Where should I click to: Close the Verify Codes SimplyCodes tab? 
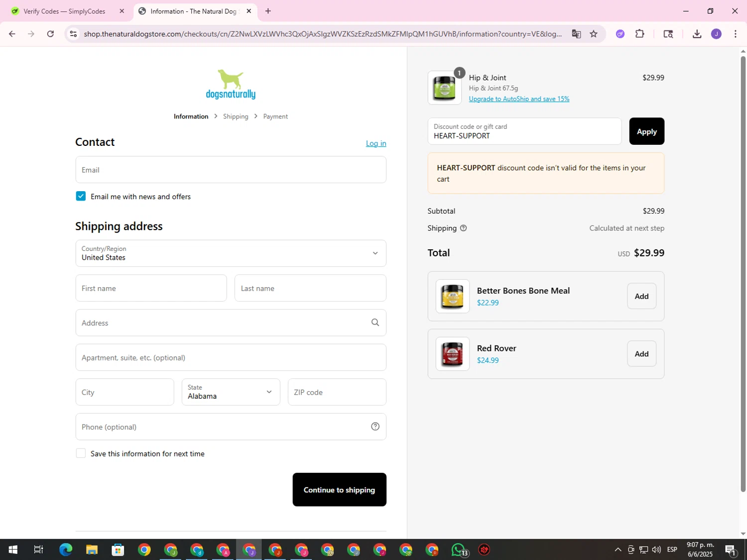pos(122,11)
